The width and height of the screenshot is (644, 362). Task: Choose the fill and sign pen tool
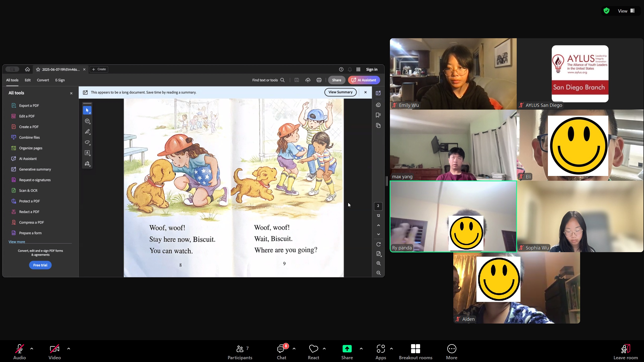click(x=87, y=164)
